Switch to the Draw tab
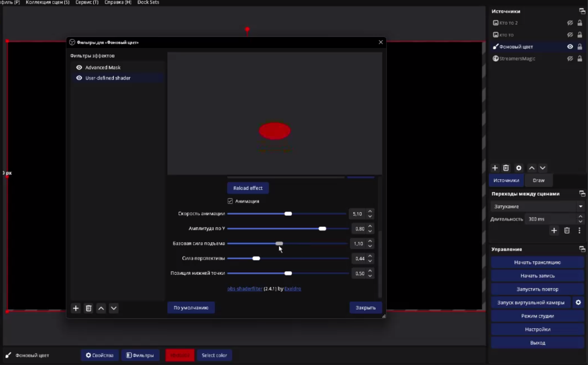Screen dimensions: 588x365 pos(538,180)
